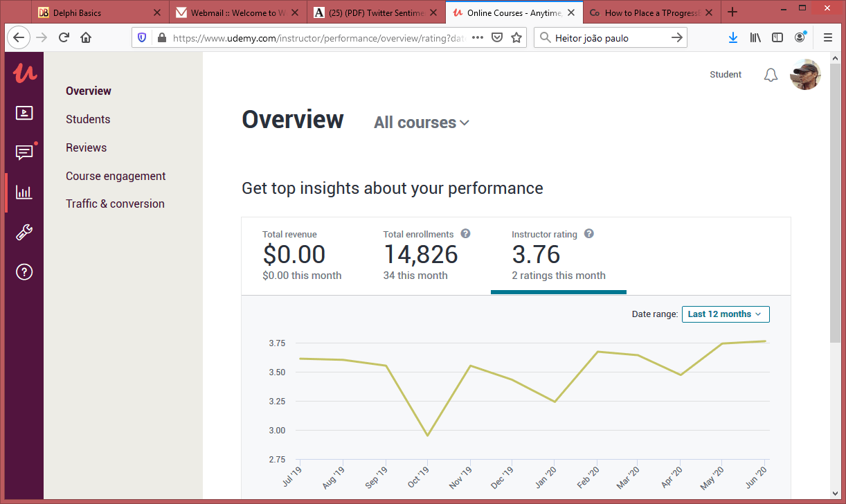This screenshot has height=504, width=846.
Task: Go to the Reviews section
Action: click(x=86, y=147)
